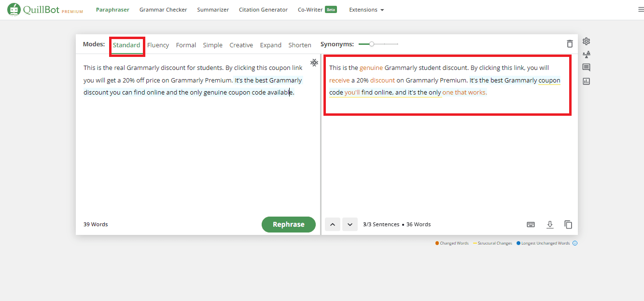Click the Synonyms slider handle

(371, 44)
